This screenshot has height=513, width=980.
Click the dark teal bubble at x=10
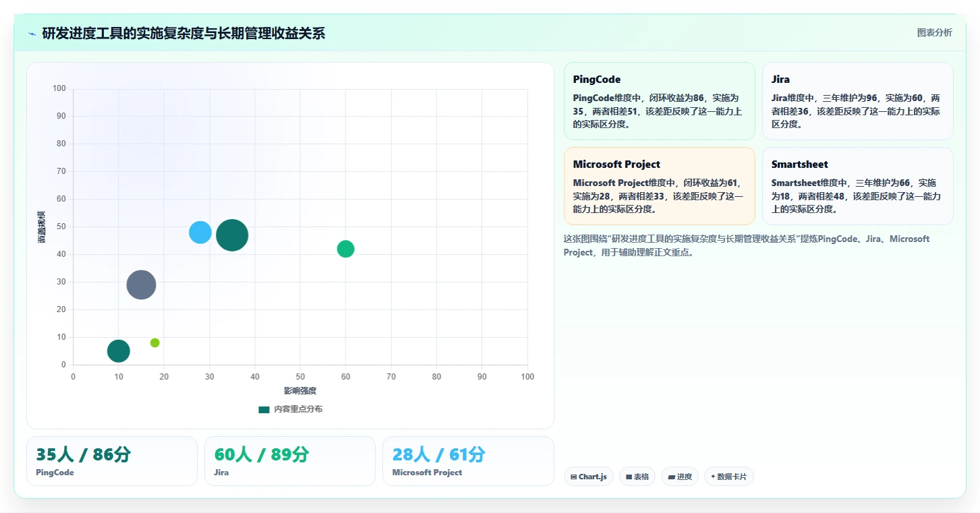(x=118, y=351)
